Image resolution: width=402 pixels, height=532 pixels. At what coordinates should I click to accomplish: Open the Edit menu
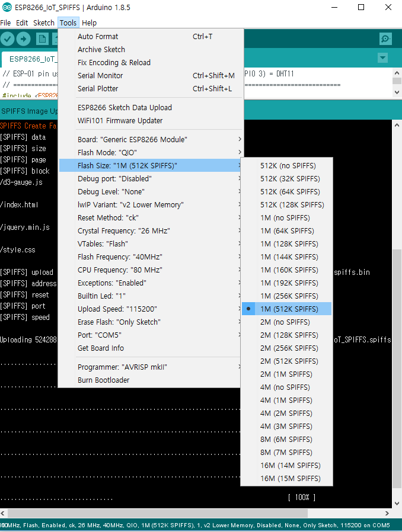(x=22, y=23)
